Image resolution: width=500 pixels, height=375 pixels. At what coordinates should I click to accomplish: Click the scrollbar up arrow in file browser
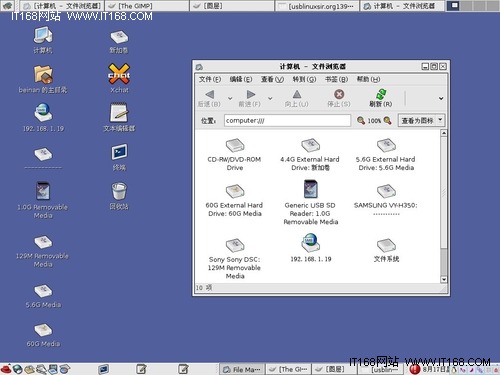[x=444, y=133]
